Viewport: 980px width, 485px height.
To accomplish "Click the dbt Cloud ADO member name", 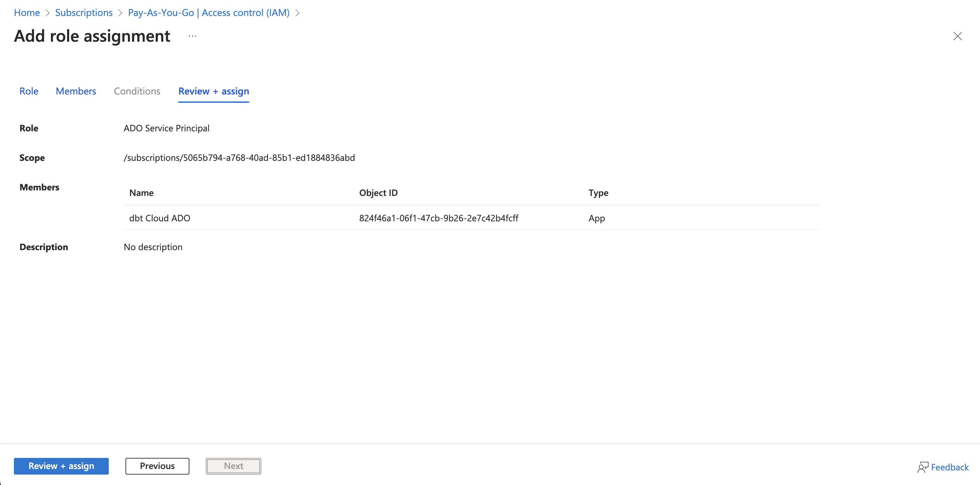I will [160, 217].
